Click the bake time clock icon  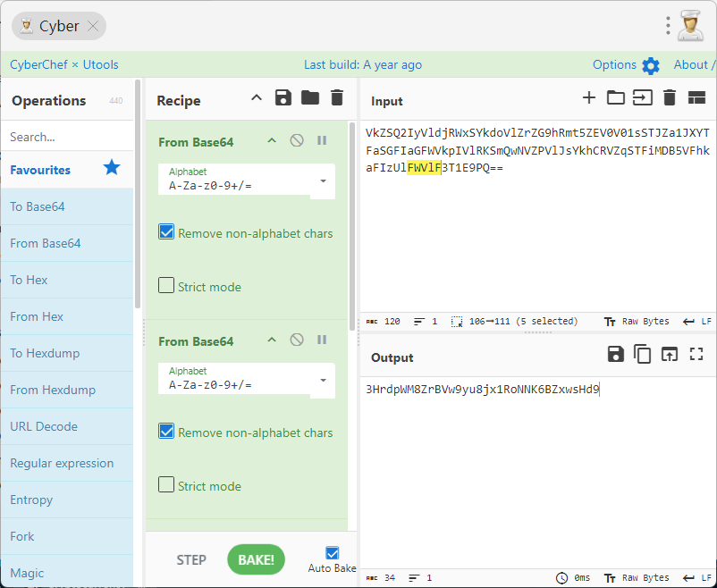pyautogui.click(x=562, y=578)
